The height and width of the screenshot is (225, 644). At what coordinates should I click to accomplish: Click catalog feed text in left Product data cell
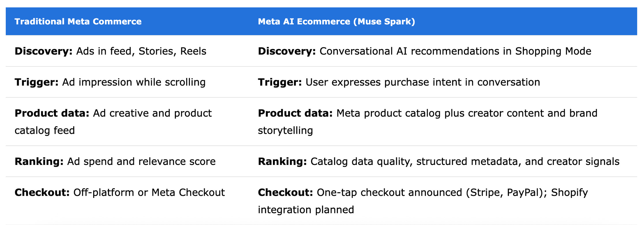(45, 130)
